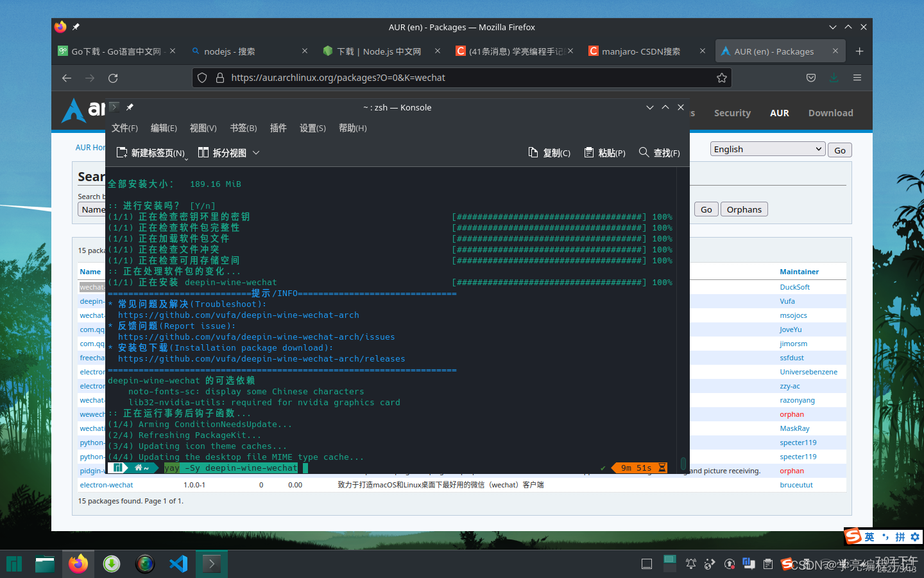924x578 pixels.
Task: Open the file manager taskbar icon
Action: coord(45,564)
